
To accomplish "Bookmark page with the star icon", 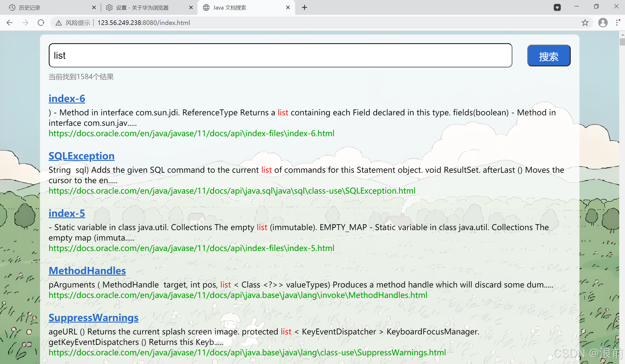I will (x=585, y=23).
